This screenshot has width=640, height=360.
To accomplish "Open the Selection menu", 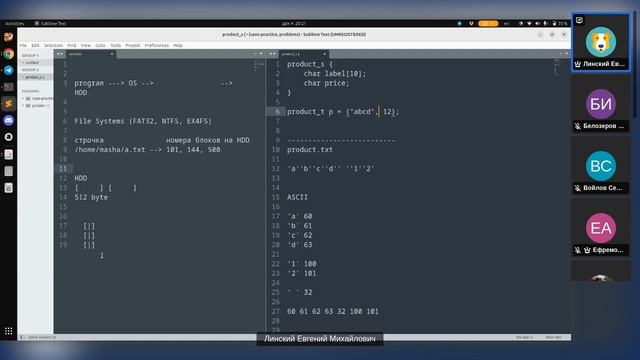I will pos(53,45).
